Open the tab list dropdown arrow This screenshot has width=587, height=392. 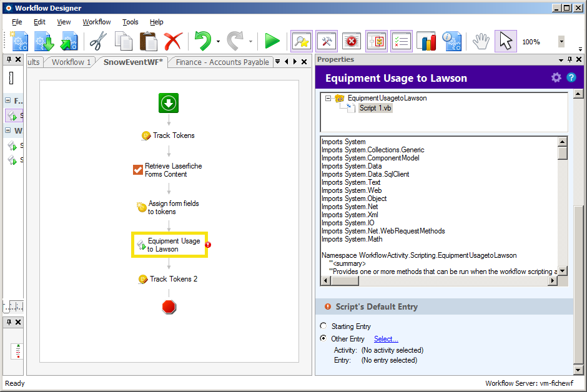click(x=278, y=62)
